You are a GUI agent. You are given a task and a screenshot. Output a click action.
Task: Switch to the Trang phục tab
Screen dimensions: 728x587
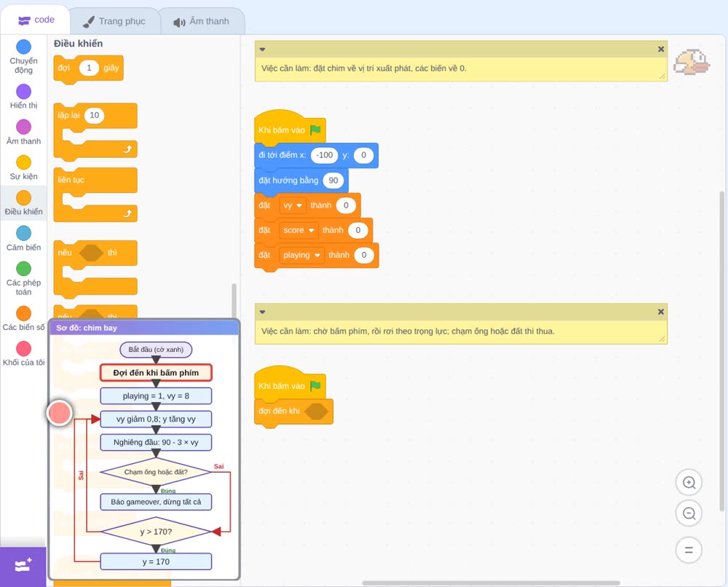click(x=114, y=21)
